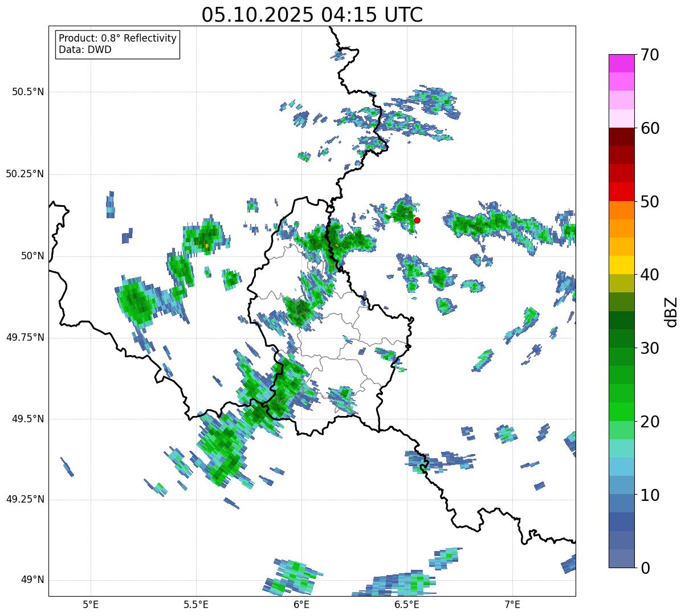
Task: Click the '6°E' longitude label
Action: (x=301, y=605)
